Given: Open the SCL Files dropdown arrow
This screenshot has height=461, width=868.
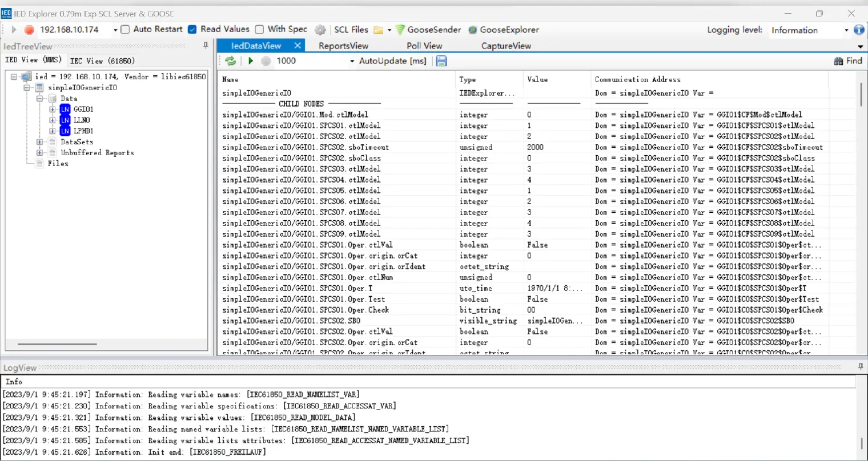Looking at the screenshot, I should (389, 30).
